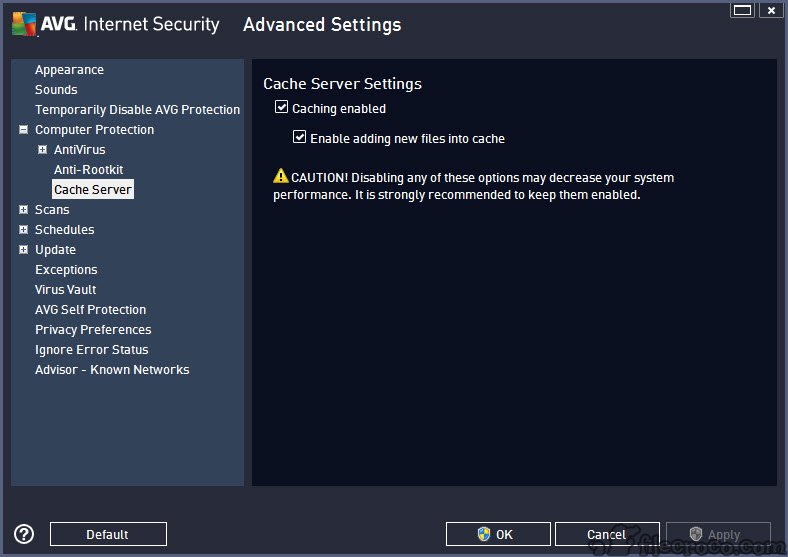Toggle Enable adding new files into cache
The width and height of the screenshot is (788, 557).
300,137
